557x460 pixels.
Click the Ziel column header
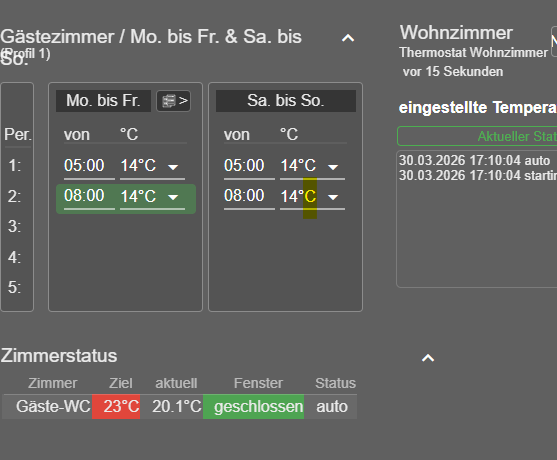coord(121,383)
